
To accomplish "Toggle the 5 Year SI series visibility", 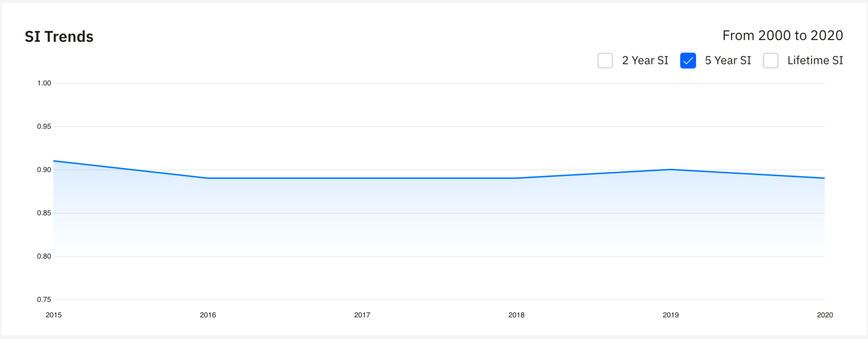I will tap(687, 61).
